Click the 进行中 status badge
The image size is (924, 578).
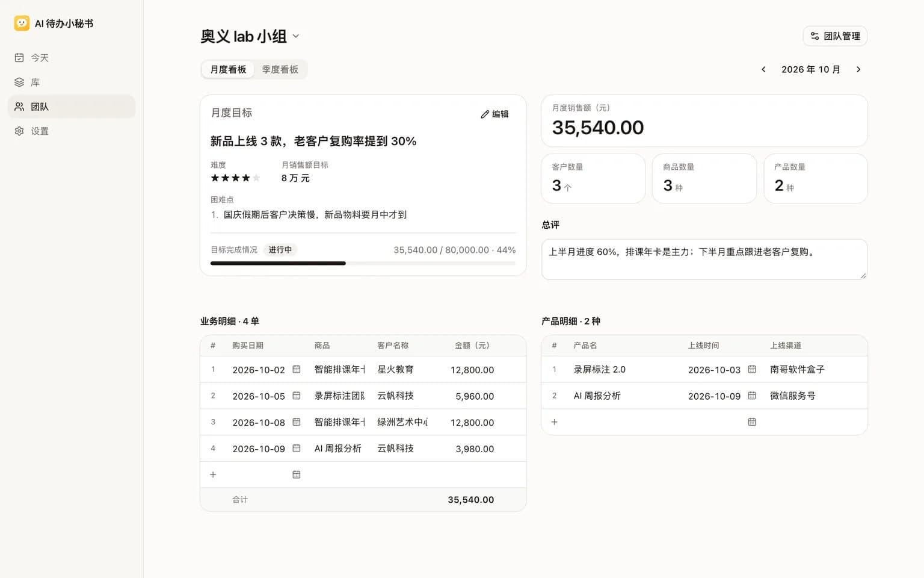click(280, 250)
